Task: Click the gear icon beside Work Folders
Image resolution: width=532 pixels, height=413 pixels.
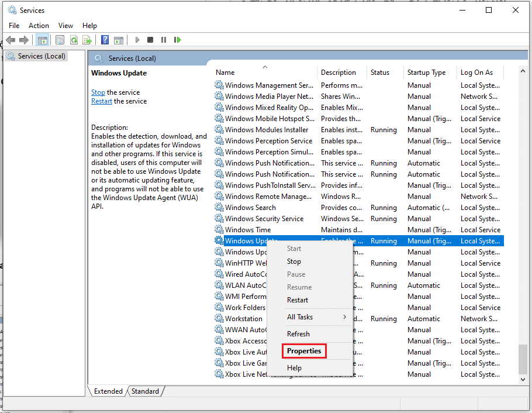Action: pyautogui.click(x=219, y=307)
